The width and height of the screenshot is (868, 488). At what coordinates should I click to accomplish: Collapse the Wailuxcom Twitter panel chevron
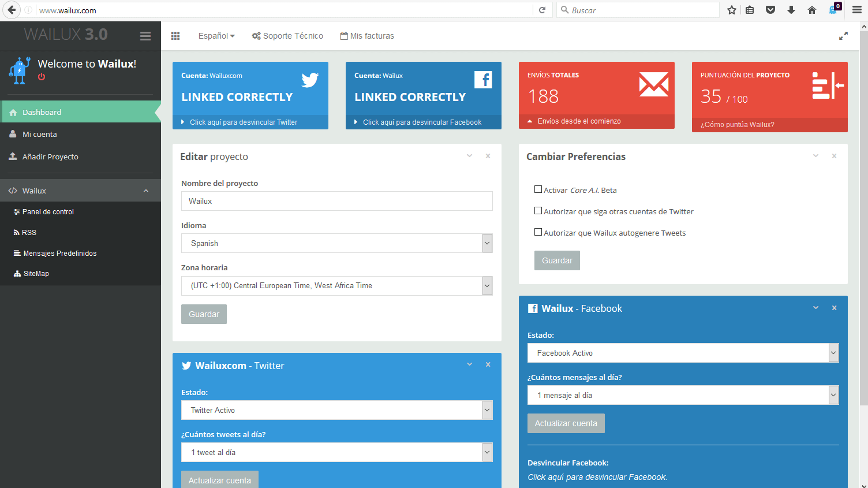[x=470, y=364]
